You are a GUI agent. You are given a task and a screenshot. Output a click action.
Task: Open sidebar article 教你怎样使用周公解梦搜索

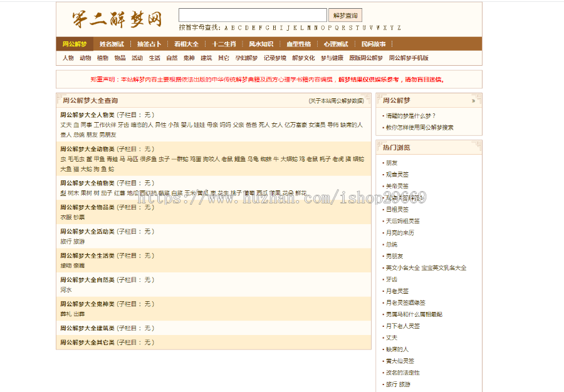point(419,128)
